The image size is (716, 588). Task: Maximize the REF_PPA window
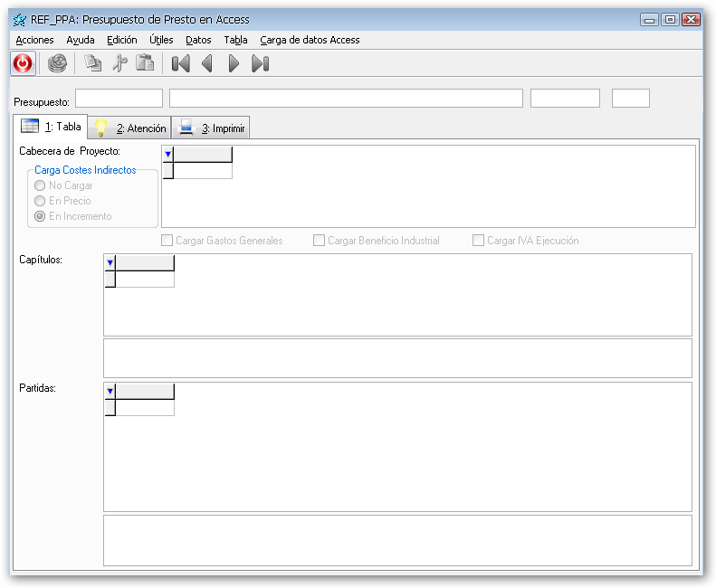[x=670, y=20]
